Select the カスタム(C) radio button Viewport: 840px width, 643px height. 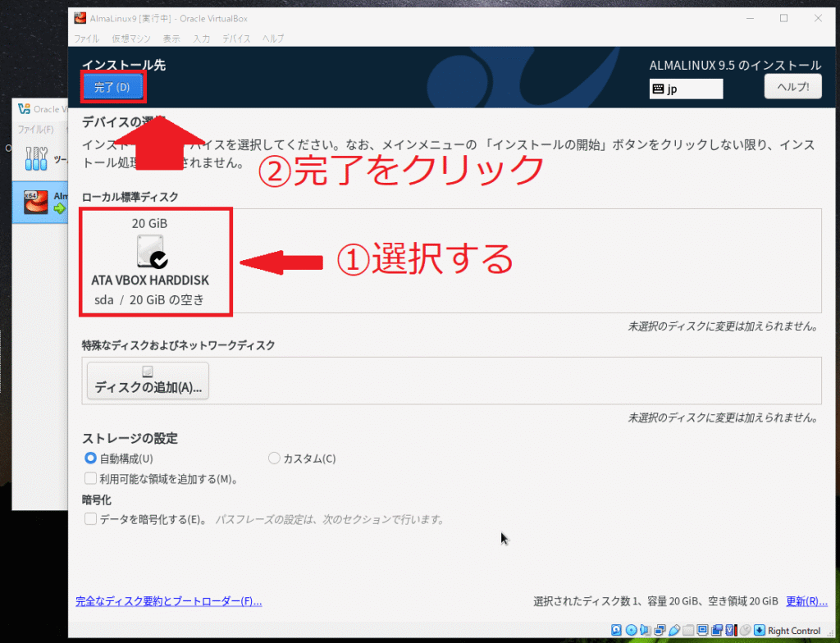click(x=274, y=458)
